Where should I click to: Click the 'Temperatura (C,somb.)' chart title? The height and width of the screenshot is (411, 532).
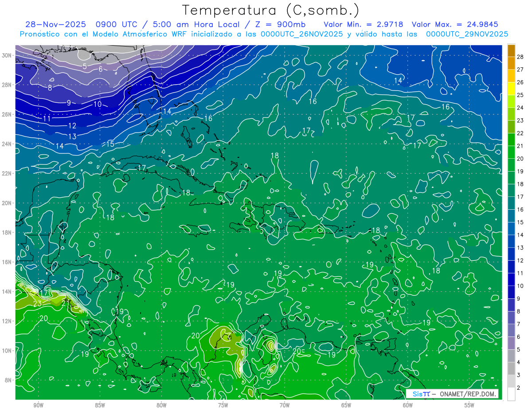271,11
